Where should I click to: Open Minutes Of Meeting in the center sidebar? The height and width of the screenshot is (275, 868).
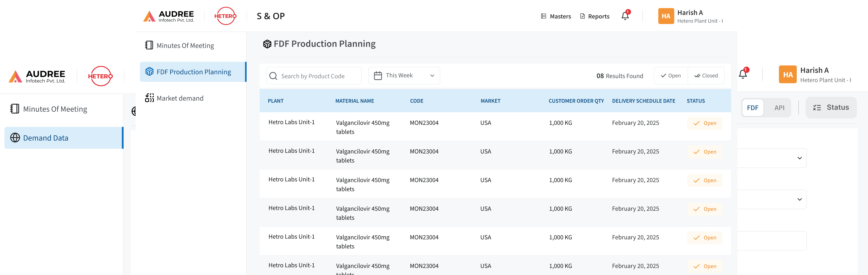pos(185,45)
